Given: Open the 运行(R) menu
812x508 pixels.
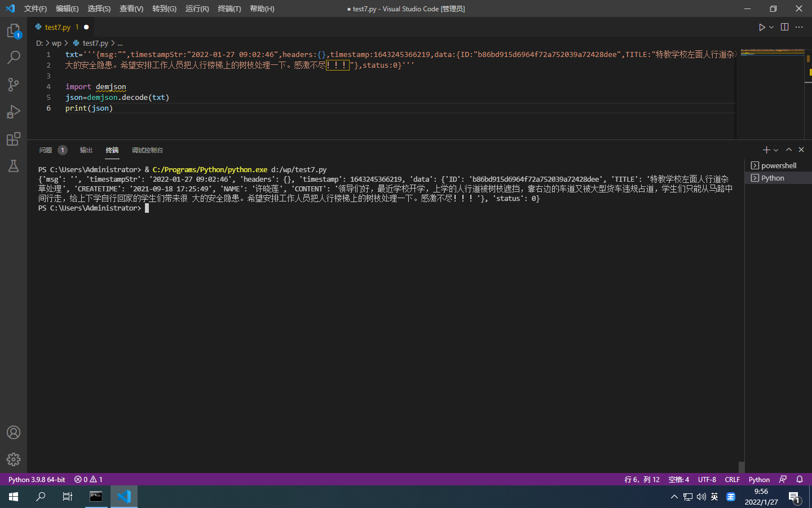Looking at the screenshot, I should 197,8.
